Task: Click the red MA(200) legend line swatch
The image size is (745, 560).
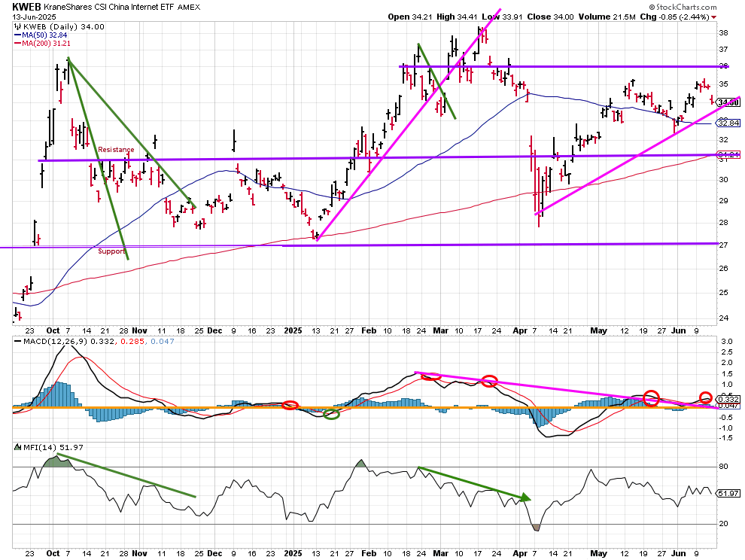Action: [x=17, y=43]
